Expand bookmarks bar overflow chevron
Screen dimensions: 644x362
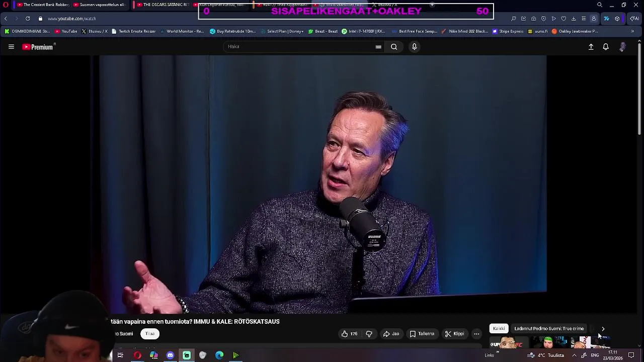(632, 31)
